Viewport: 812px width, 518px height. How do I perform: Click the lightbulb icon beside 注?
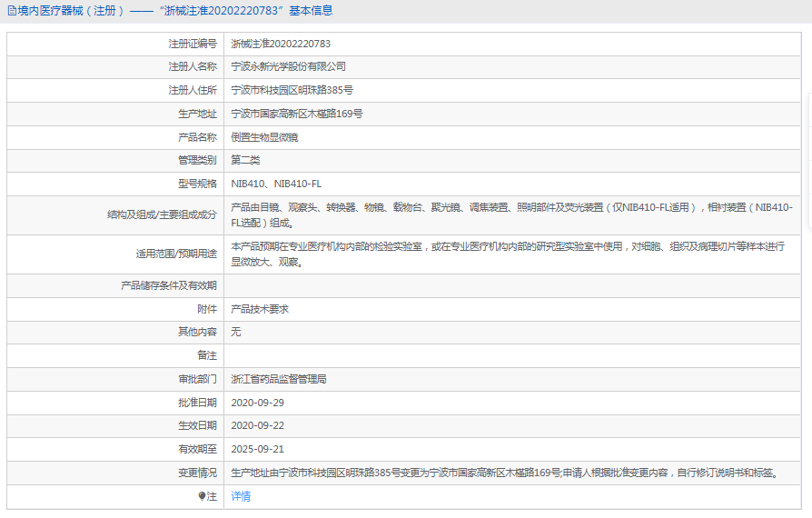202,496
